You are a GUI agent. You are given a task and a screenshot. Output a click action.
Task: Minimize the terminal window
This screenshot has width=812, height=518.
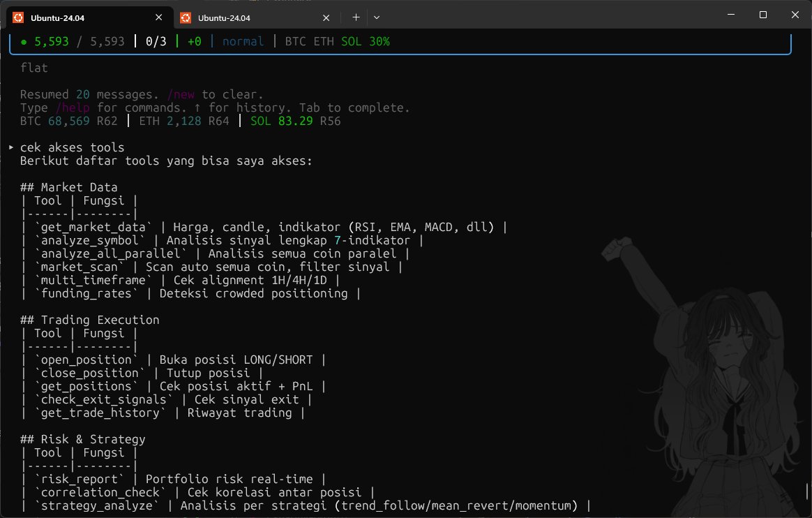[731, 15]
